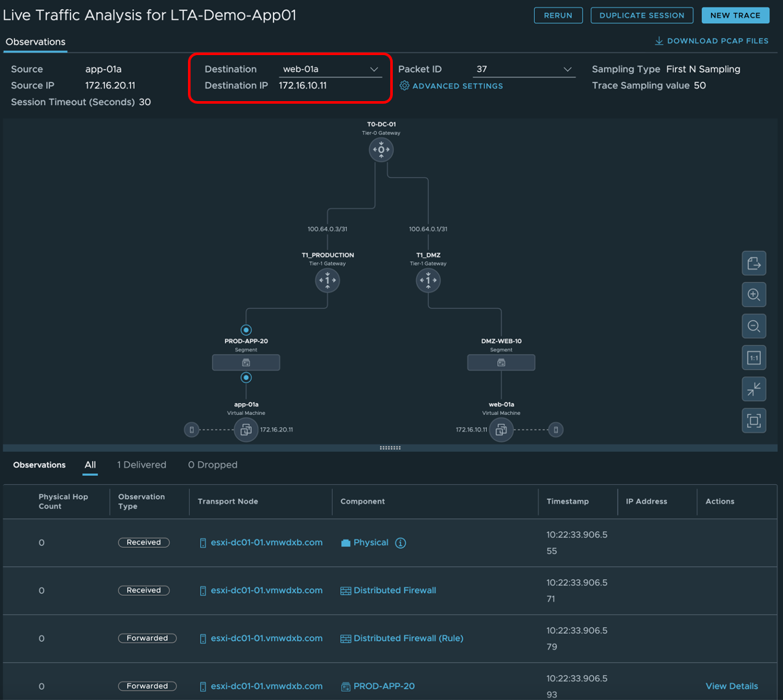Click the app-01a virtual machine icon

click(246, 430)
